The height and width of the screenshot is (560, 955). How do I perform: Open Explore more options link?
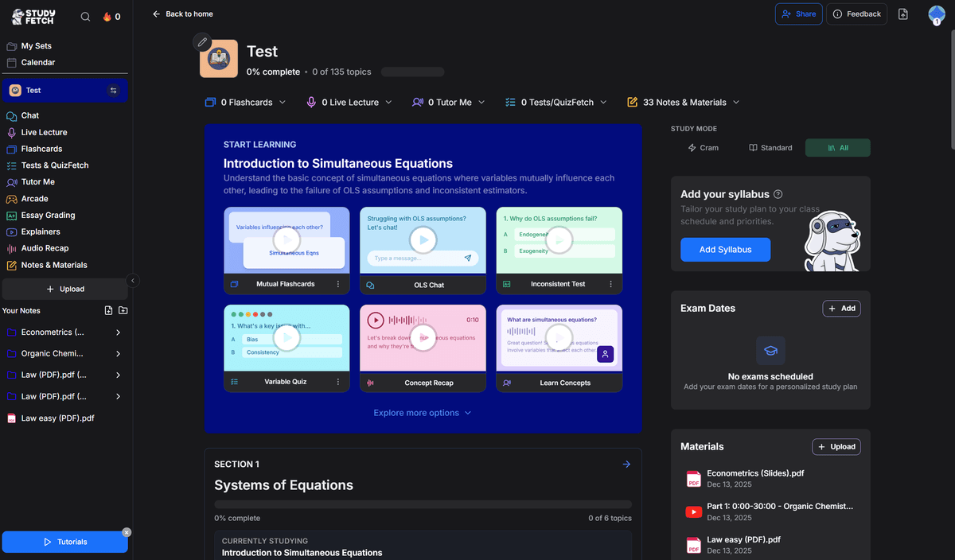click(416, 413)
